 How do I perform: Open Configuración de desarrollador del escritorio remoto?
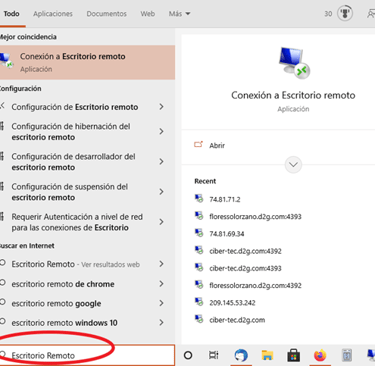coord(73,162)
